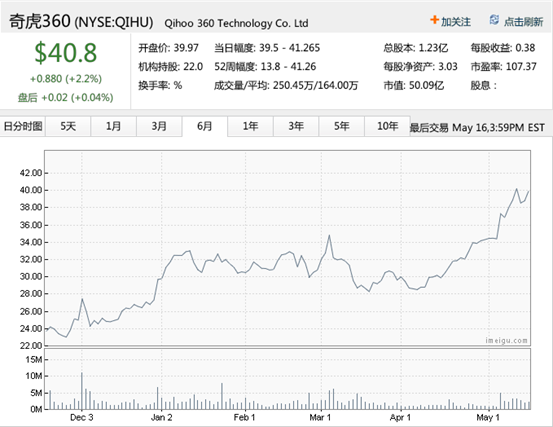Click the 每股净资产 3.03 entry

tap(420, 66)
